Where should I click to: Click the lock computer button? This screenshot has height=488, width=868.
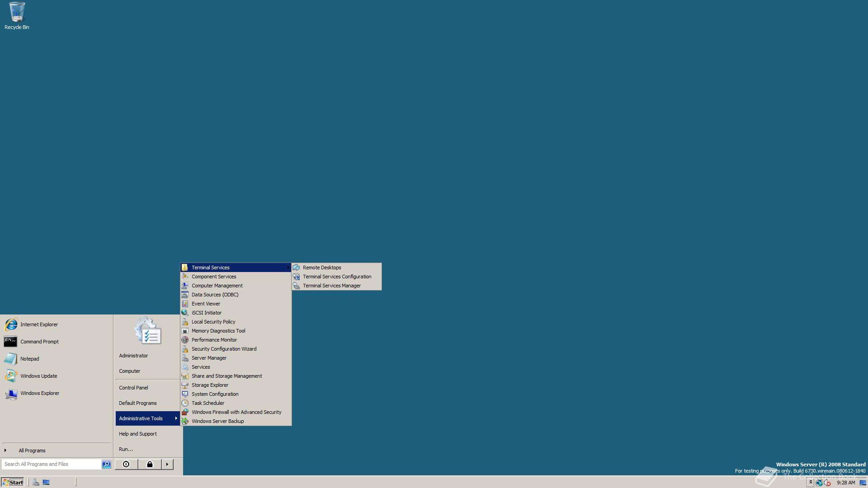(x=150, y=465)
